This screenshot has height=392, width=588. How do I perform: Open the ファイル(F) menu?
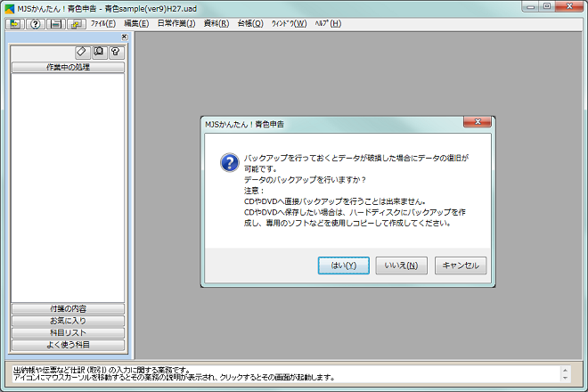pyautogui.click(x=103, y=24)
